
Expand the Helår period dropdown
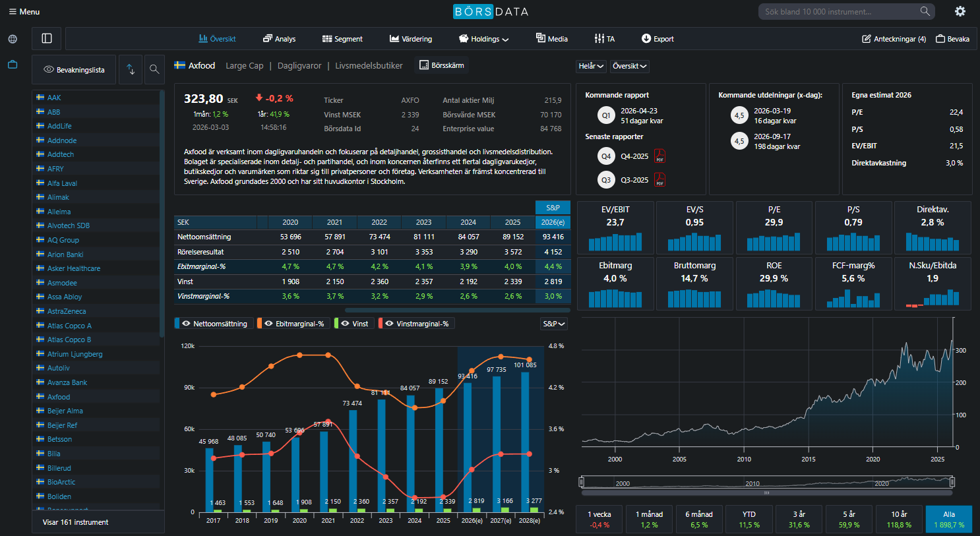[591, 66]
